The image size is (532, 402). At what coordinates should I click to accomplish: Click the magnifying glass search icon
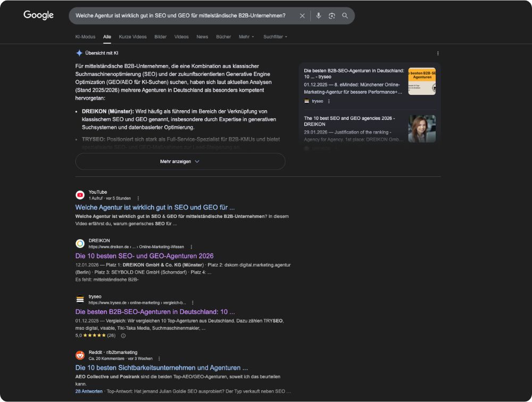345,15
